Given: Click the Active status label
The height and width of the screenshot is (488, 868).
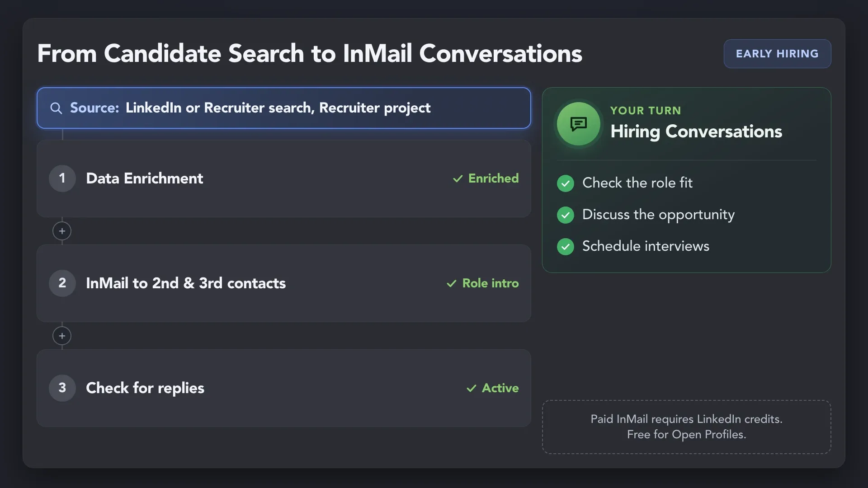Looking at the screenshot, I should 500,388.
